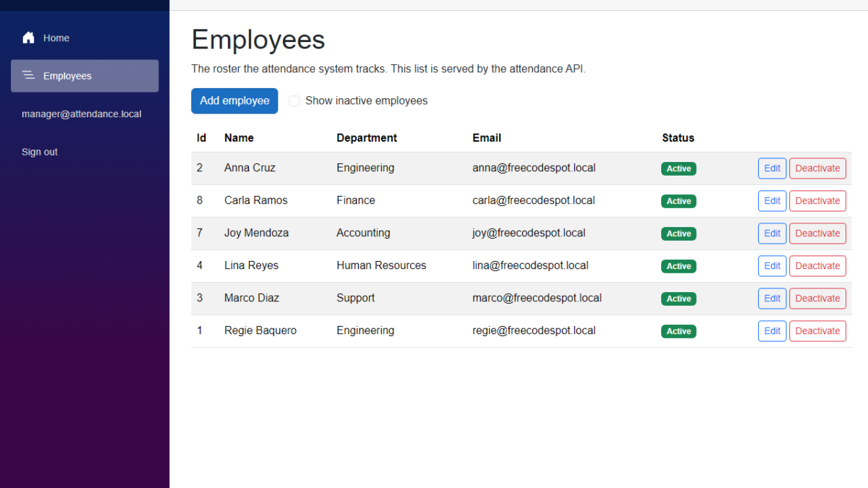The height and width of the screenshot is (488, 868).
Task: Click the Home house icon in sidebar
Action: tap(28, 38)
